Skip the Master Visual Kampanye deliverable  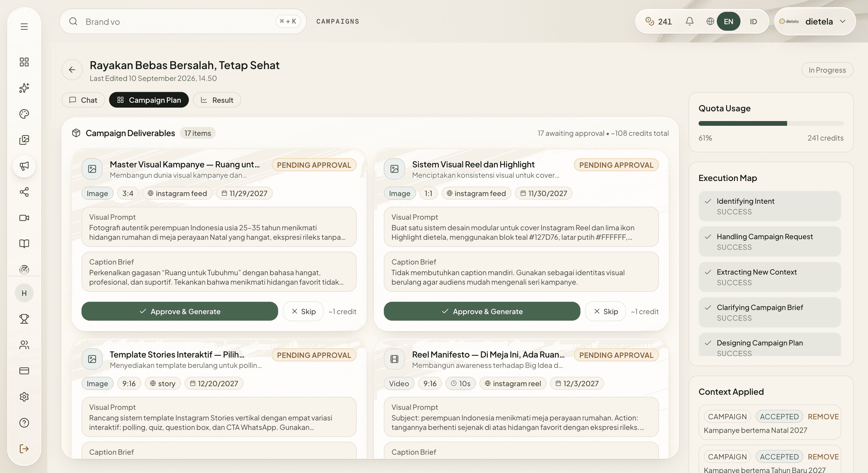coord(303,311)
